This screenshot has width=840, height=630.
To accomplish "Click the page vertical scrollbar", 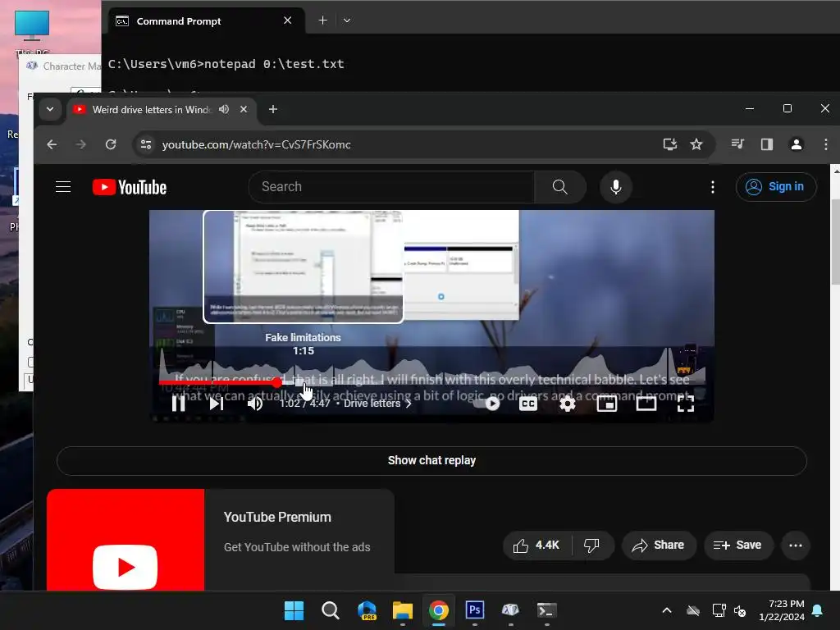I will 835,241.
